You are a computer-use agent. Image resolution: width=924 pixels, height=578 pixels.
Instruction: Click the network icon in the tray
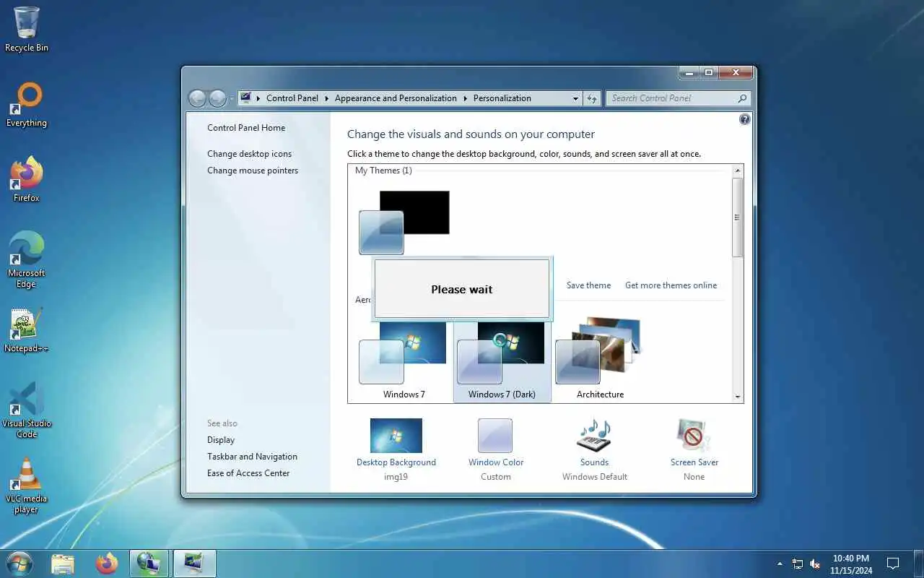click(x=798, y=564)
